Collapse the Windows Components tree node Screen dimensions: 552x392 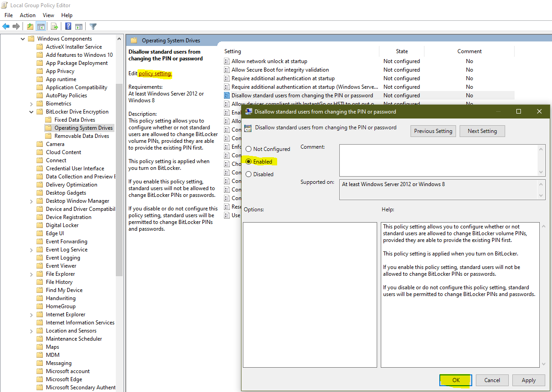point(23,38)
